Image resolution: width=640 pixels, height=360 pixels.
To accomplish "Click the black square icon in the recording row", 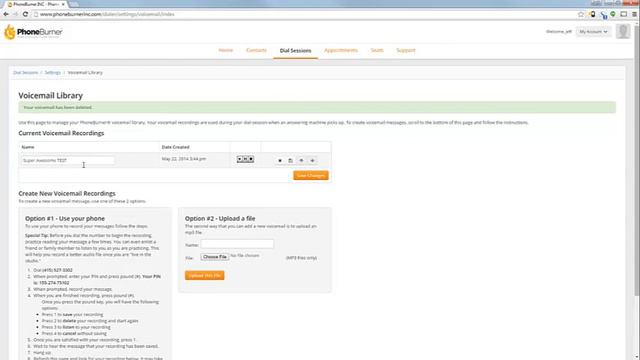I will 280,160.
